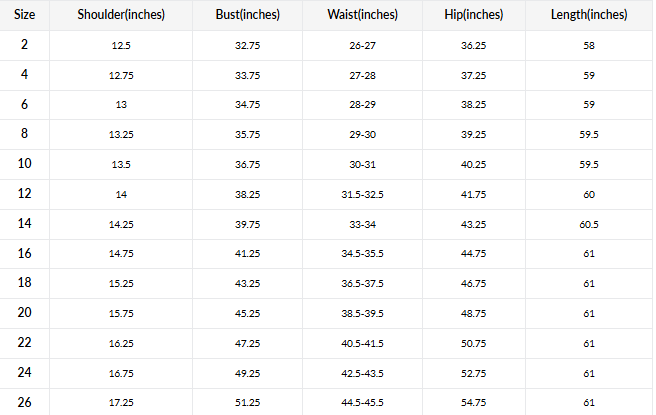The image size is (656, 415).
Task: Select the size 2 row label
Action: point(24,46)
